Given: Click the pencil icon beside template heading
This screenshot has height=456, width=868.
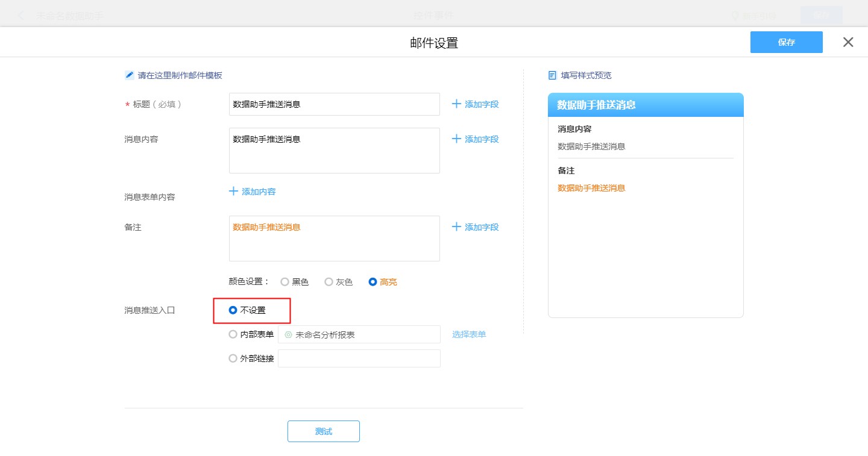Looking at the screenshot, I should [x=129, y=75].
